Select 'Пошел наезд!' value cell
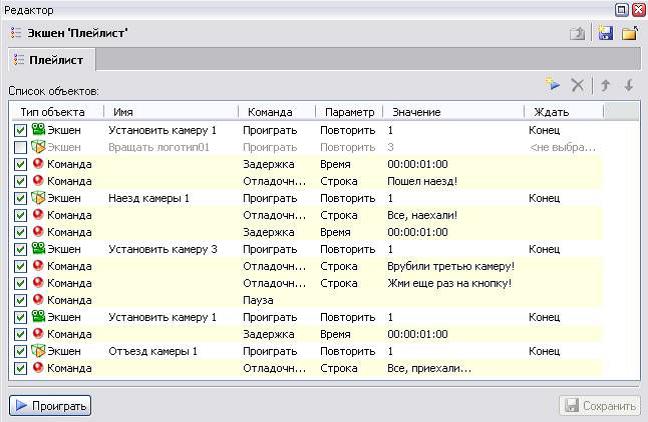 (422, 181)
